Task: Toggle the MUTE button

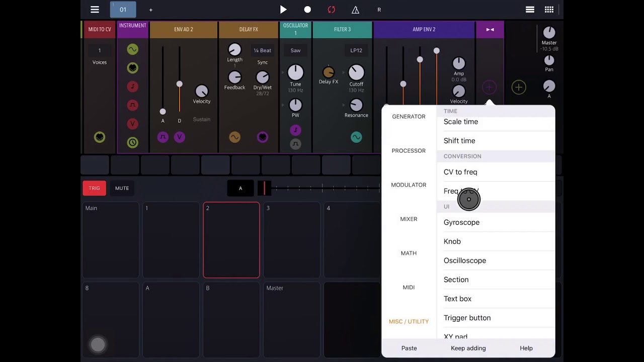Action: pos(122,188)
